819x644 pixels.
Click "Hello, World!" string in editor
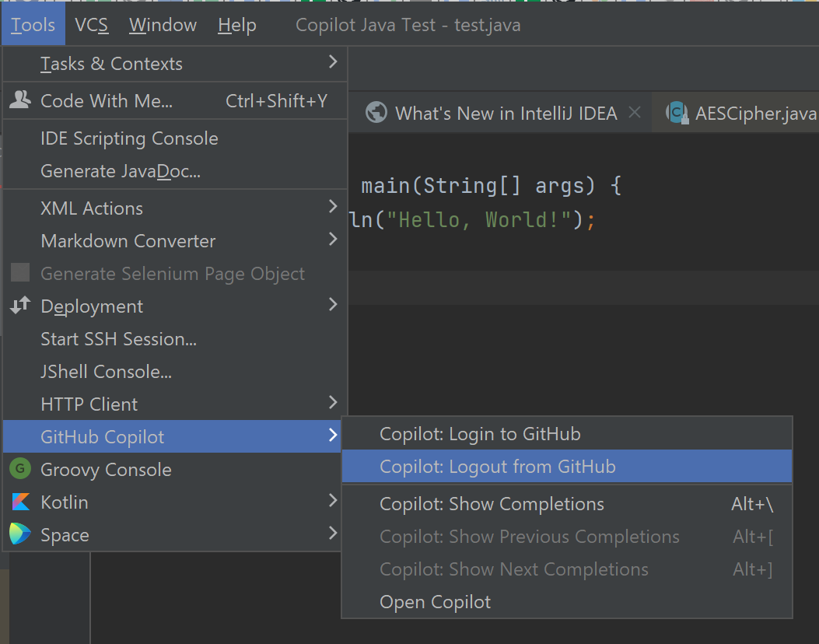pos(479,220)
